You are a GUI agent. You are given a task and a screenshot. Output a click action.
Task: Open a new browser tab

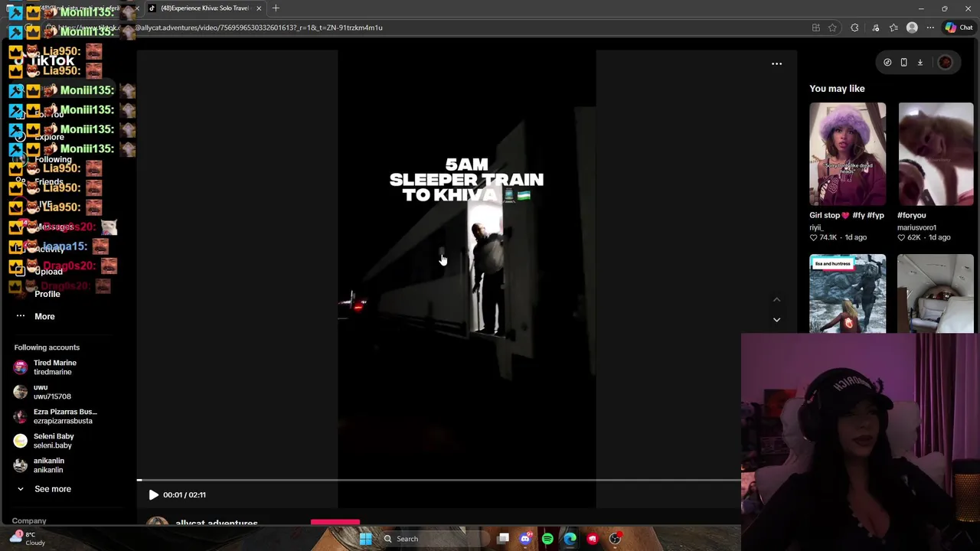pyautogui.click(x=276, y=8)
